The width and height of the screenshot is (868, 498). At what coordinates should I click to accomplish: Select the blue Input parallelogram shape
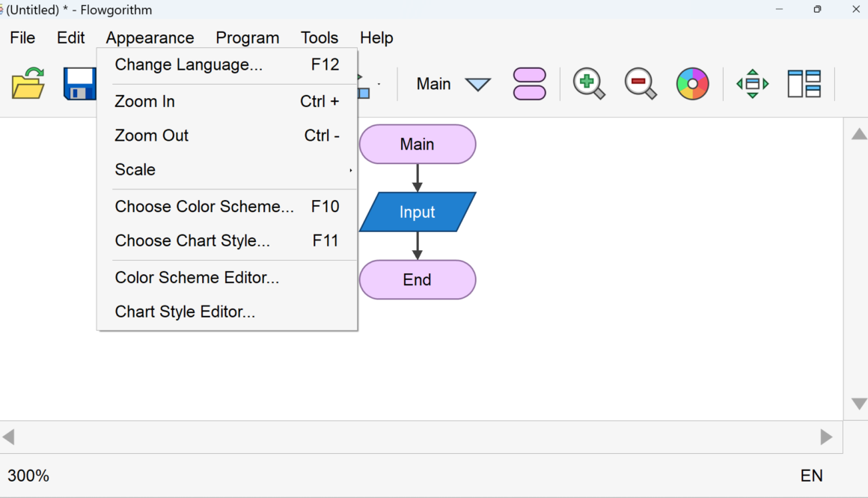click(x=418, y=212)
